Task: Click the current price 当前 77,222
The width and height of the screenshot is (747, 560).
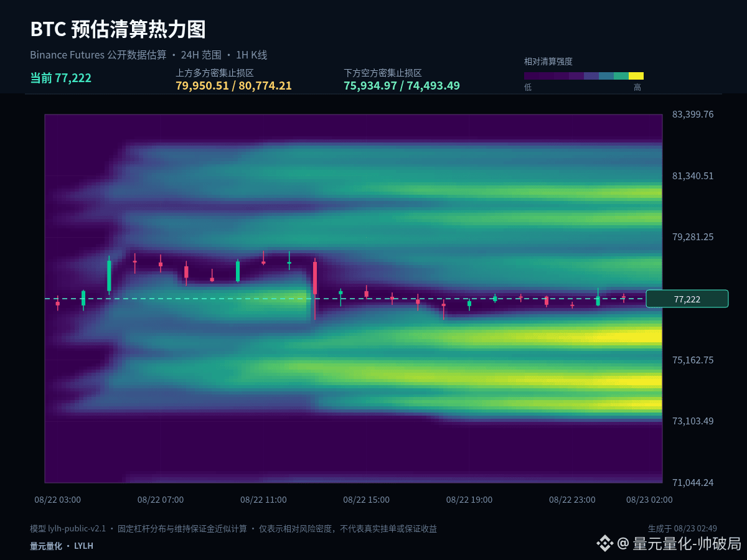Action: click(x=61, y=78)
